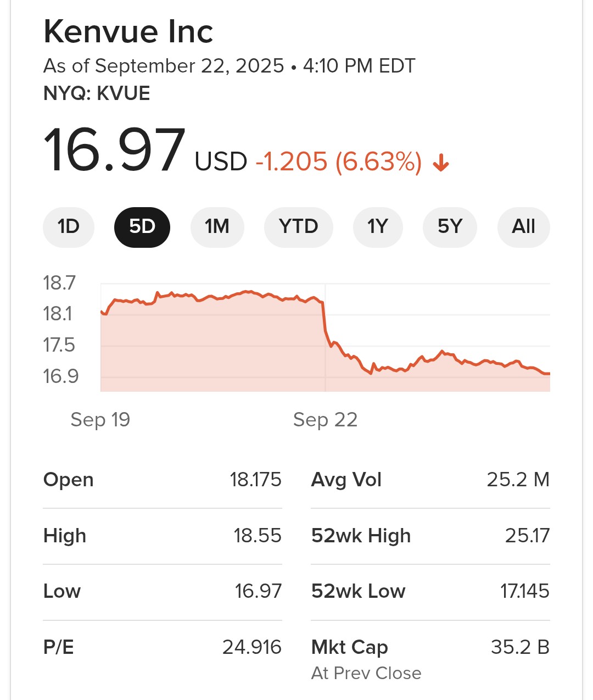Image resolution: width=593 pixels, height=700 pixels.
Task: Click the red down arrow icon
Action: [x=441, y=163]
